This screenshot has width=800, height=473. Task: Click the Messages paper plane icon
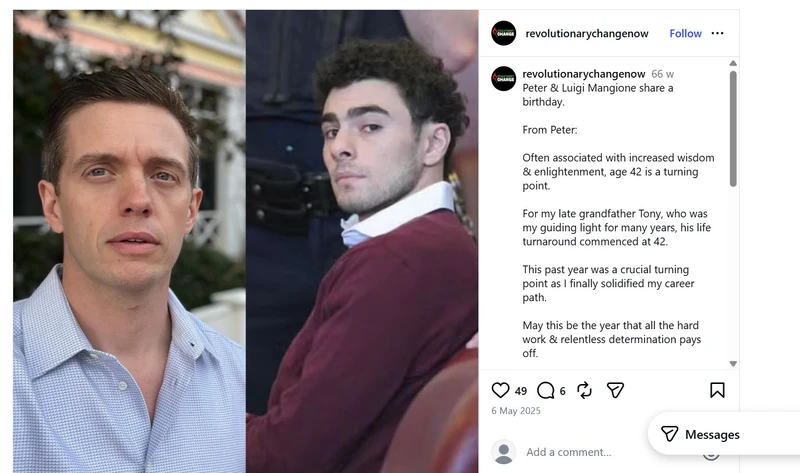pos(669,434)
